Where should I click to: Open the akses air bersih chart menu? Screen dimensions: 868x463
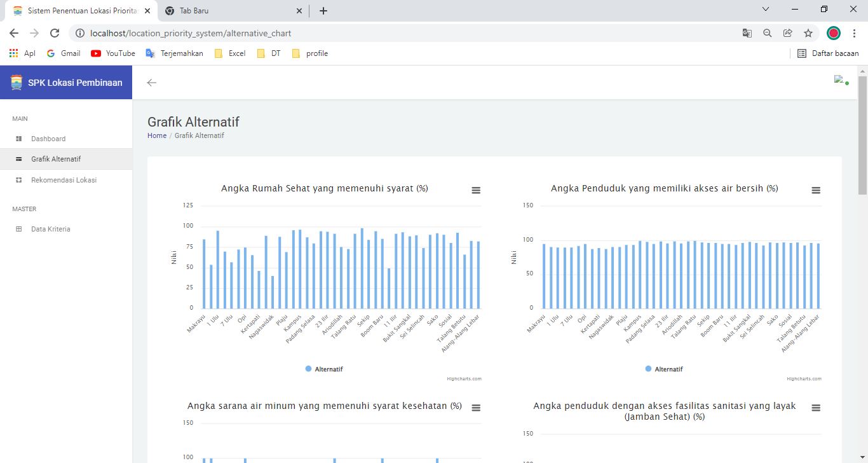coord(816,190)
